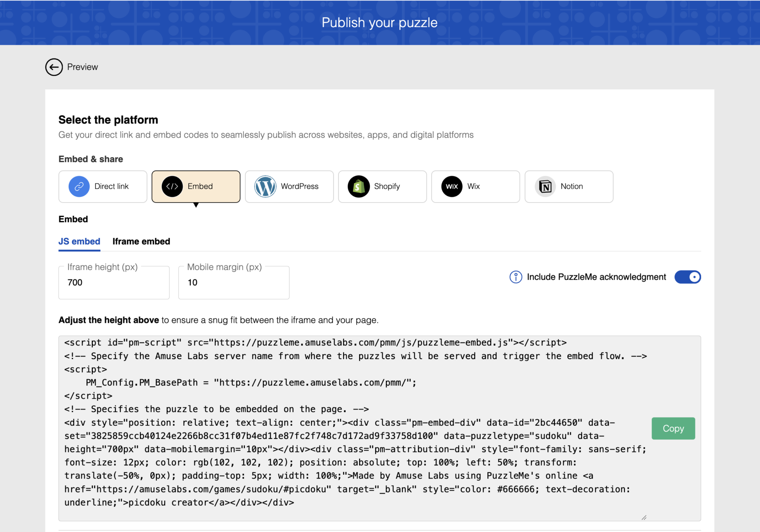Click the Embed code brackets icon
760x532 pixels.
pyautogui.click(x=172, y=187)
